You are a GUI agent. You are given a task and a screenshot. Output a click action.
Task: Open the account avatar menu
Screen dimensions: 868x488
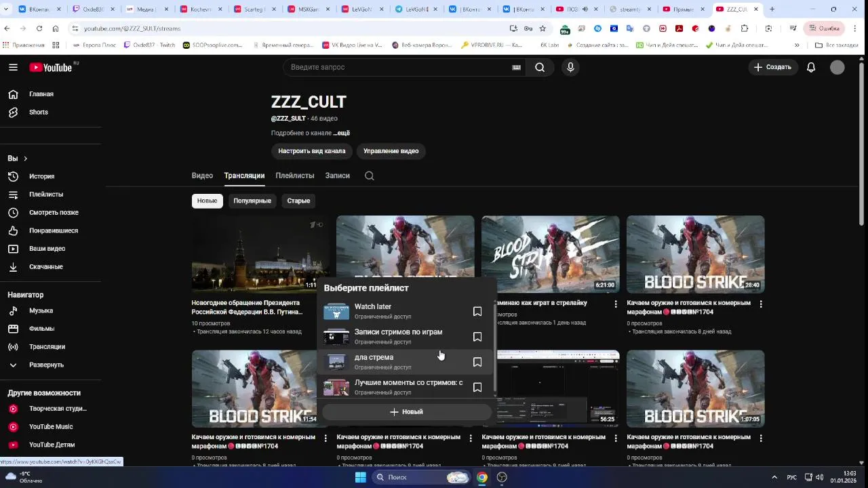(x=837, y=67)
